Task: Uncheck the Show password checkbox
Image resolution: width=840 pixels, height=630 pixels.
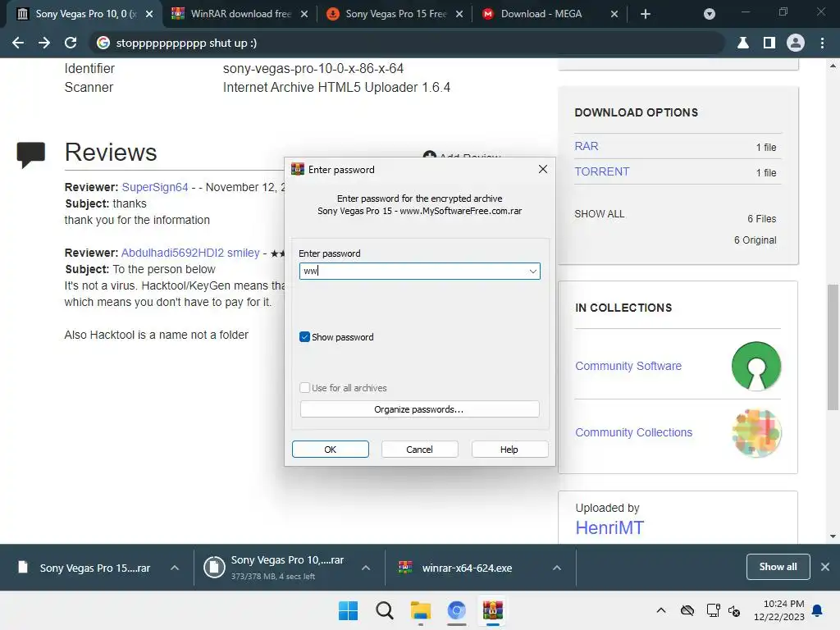Action: pyautogui.click(x=304, y=337)
